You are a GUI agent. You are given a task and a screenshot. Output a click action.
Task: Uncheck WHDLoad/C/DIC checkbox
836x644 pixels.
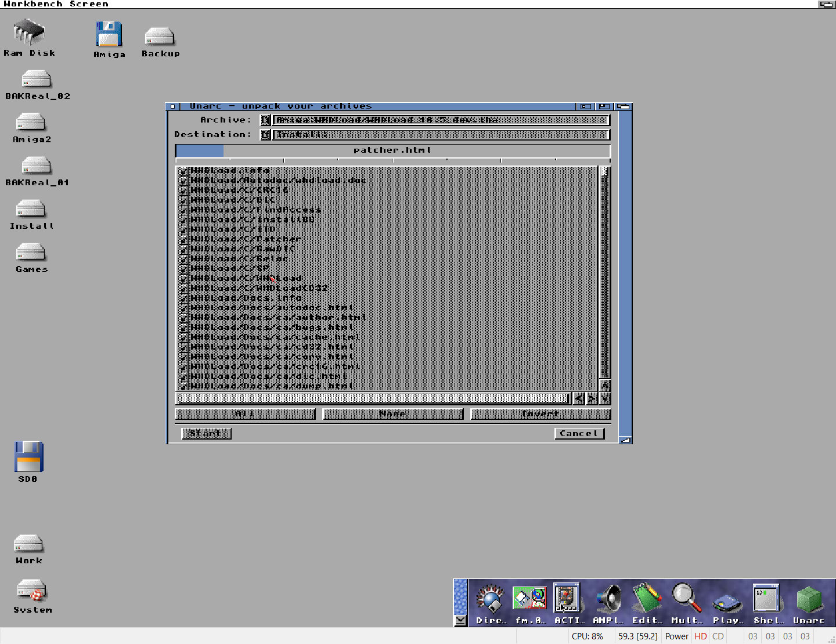[x=183, y=200]
